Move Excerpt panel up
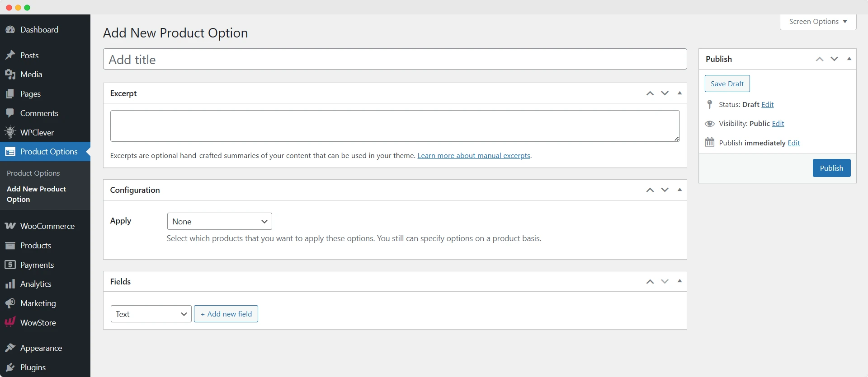 tap(650, 93)
